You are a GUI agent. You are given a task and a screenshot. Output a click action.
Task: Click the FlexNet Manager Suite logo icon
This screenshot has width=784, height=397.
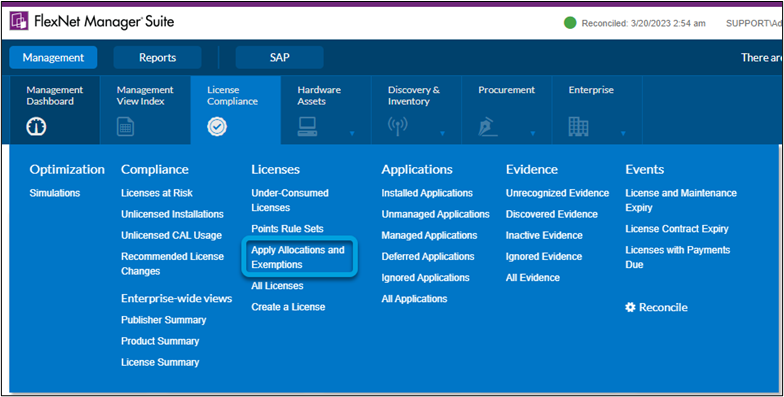(19, 22)
